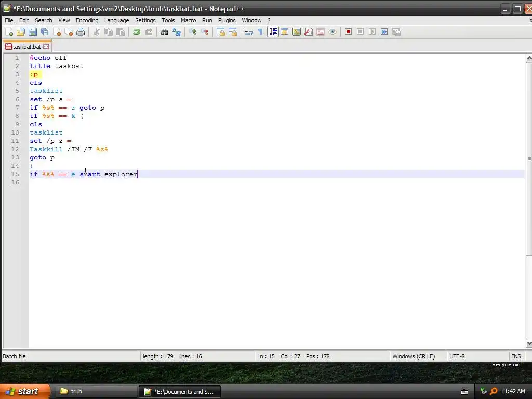Save the current file with Save icon

point(33,32)
